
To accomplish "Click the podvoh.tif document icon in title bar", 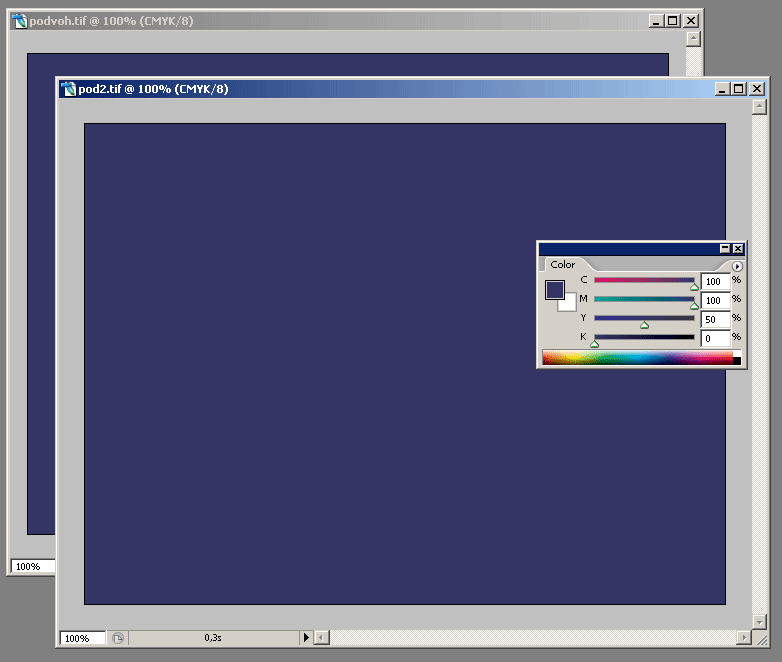I will click(x=19, y=21).
